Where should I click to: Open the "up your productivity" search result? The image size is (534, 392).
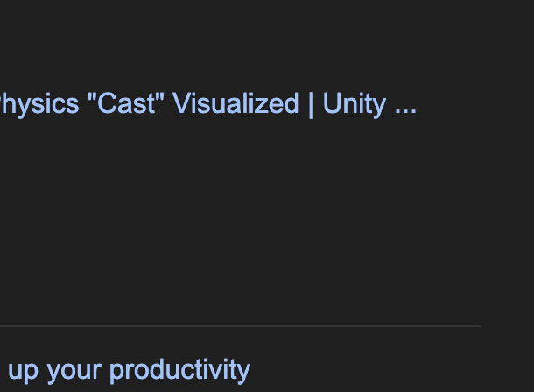[128, 370]
